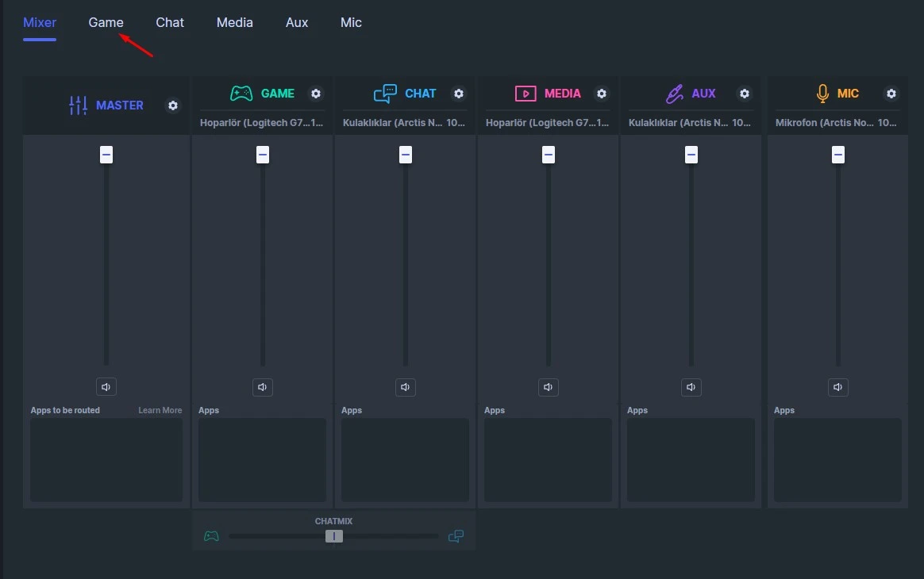Click the Mic volume slider handle
The image size is (924, 579).
[x=838, y=155]
